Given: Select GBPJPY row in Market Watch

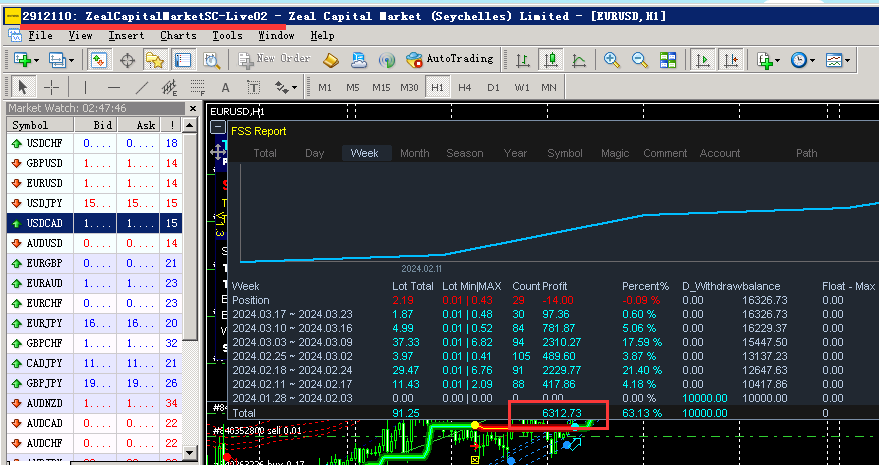Looking at the screenshot, I should pyautogui.click(x=95, y=384).
